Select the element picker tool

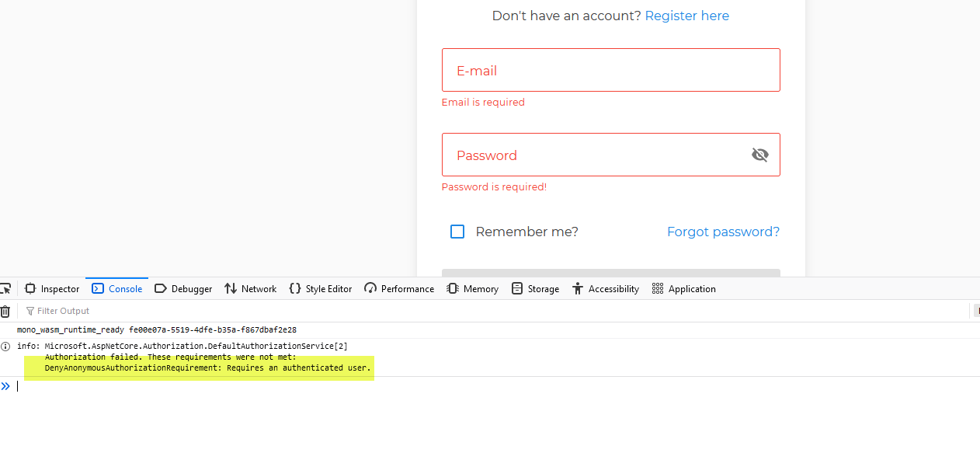coord(6,288)
